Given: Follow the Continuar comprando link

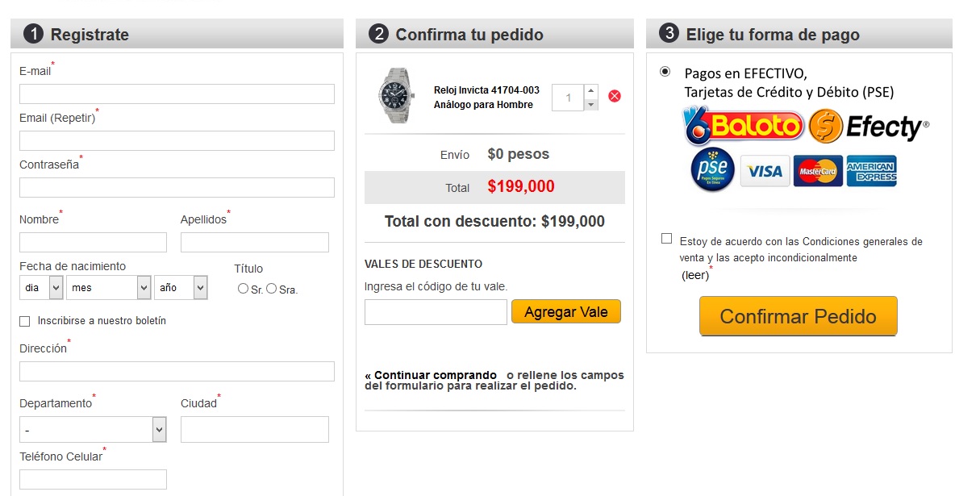Looking at the screenshot, I should point(431,375).
